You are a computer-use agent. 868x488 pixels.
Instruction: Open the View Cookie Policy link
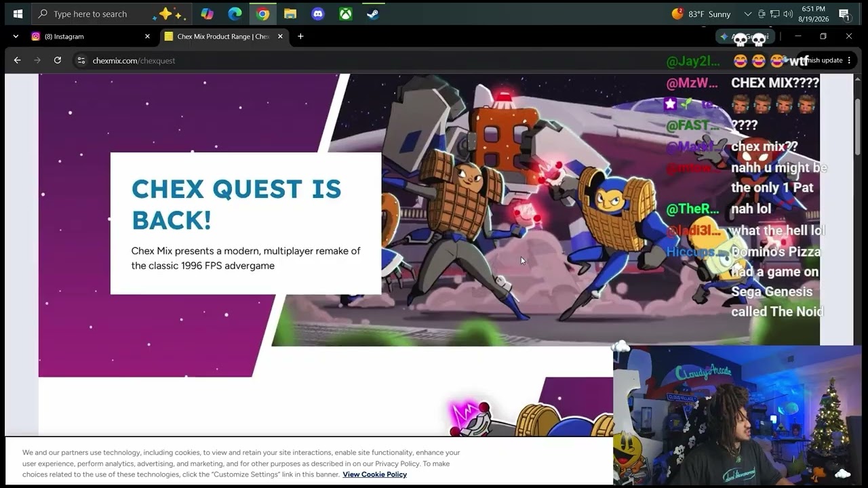[374, 474]
